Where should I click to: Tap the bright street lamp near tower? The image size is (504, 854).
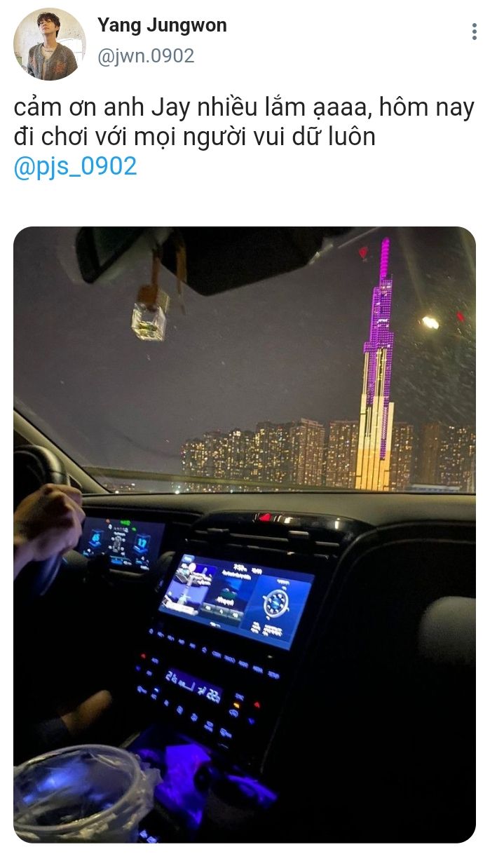click(430, 323)
